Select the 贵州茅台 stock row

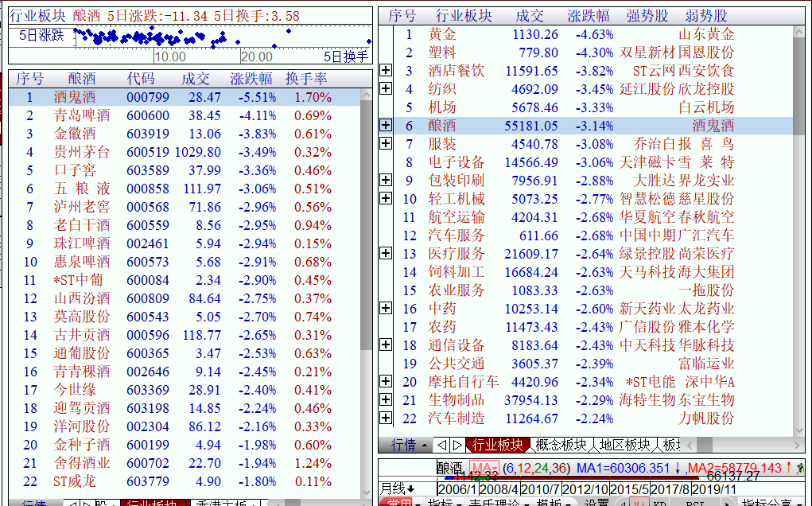tap(185, 152)
